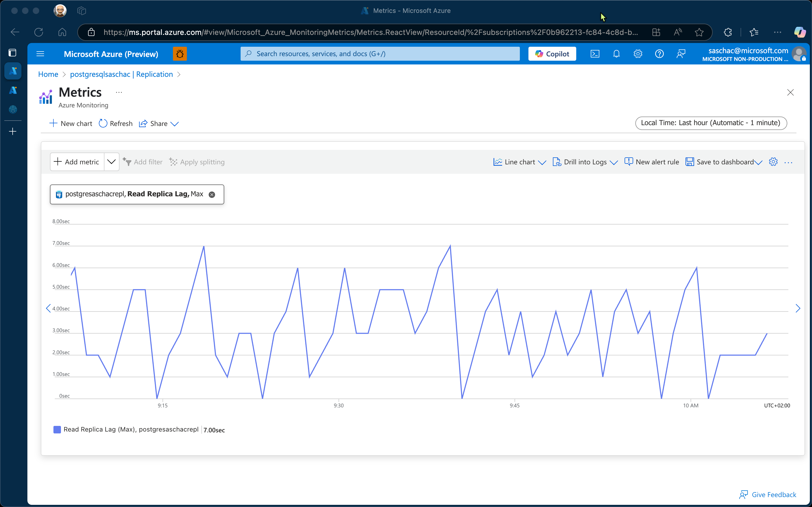Open portal settings gear in header

[x=638, y=54]
